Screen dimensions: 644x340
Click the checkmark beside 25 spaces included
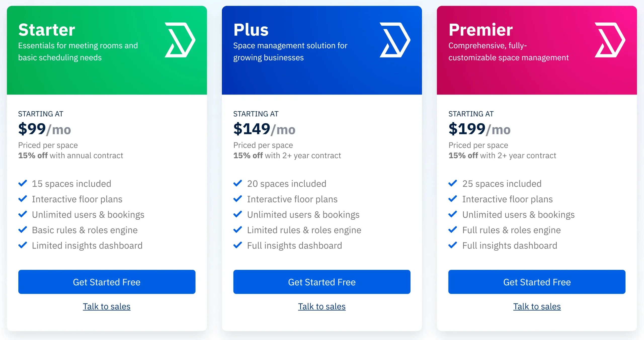click(453, 183)
